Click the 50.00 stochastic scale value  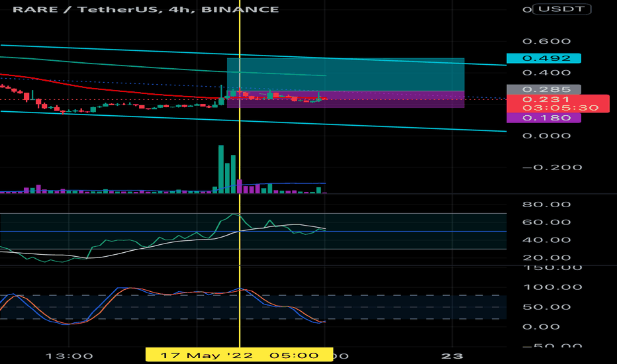tap(546, 307)
